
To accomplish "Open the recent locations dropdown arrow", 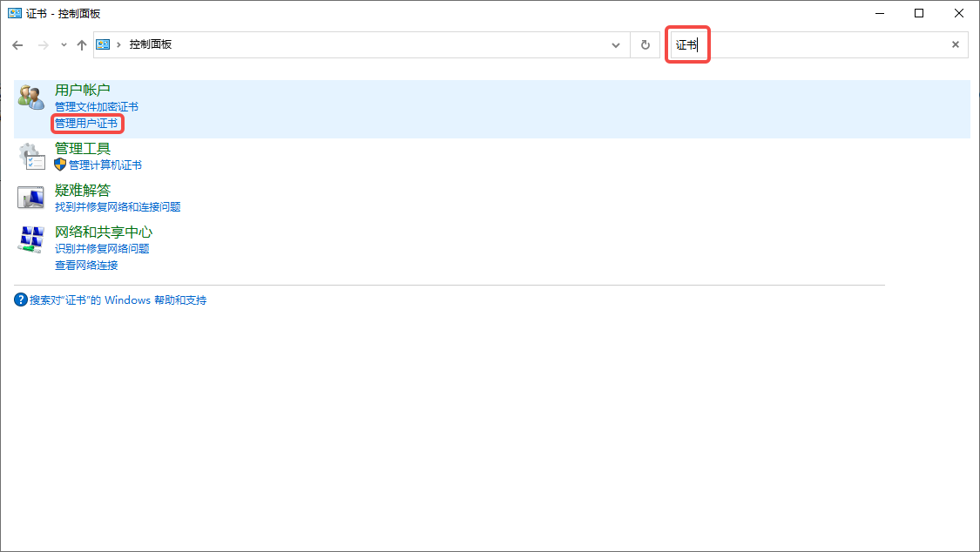I will tap(64, 44).
